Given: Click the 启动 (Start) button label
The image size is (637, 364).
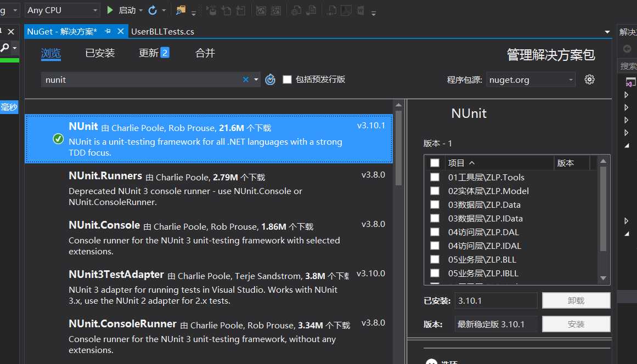Looking at the screenshot, I should pyautogui.click(x=127, y=10).
